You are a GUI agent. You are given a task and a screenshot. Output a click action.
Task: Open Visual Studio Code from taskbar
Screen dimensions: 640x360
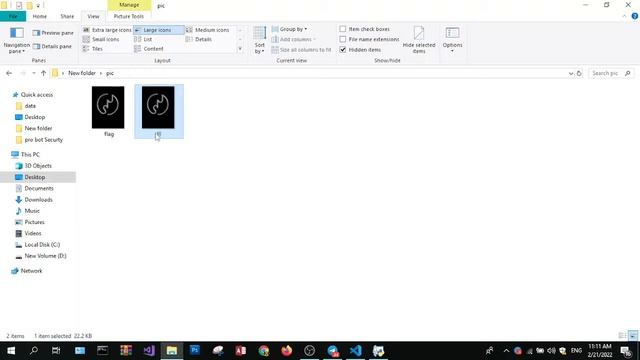pyautogui.click(x=356, y=351)
